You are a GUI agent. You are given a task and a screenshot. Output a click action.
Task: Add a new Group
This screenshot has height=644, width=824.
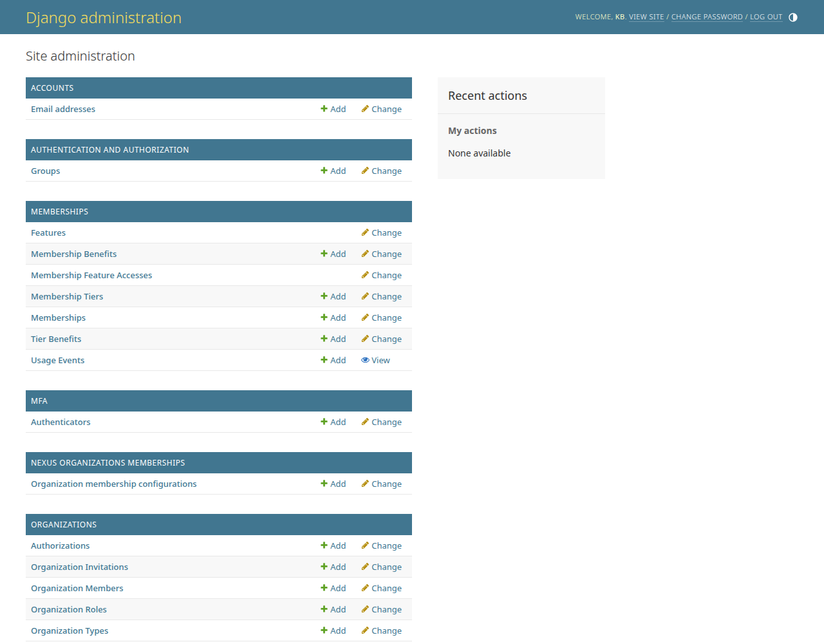click(333, 171)
